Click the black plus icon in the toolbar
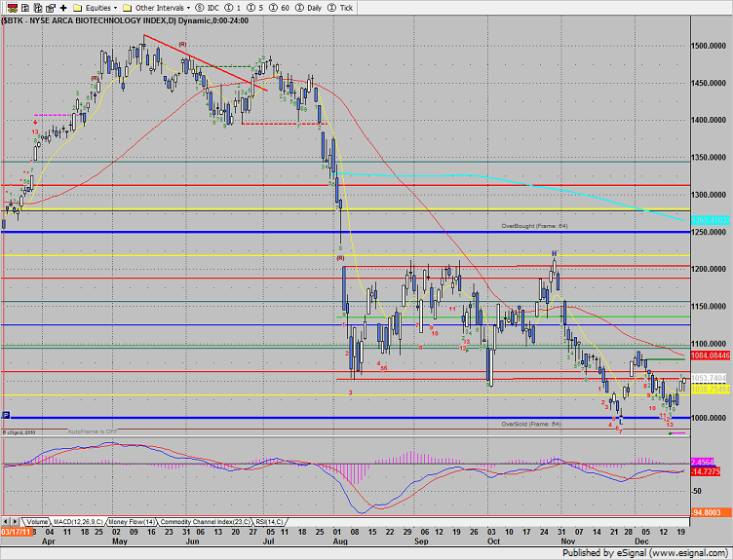 (63, 8)
